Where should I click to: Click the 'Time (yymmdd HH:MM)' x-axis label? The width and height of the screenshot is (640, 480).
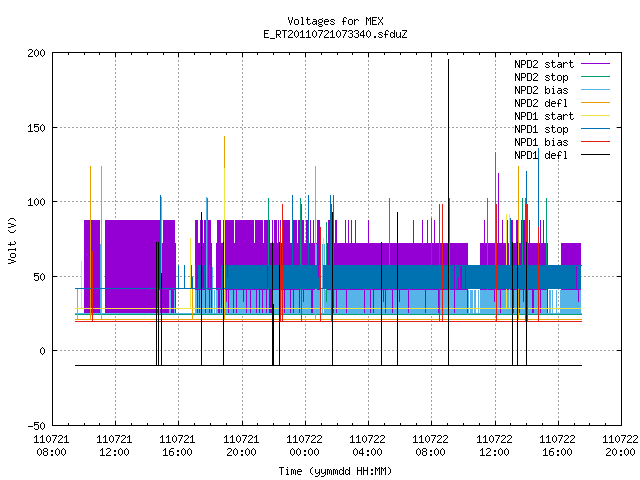coord(335,471)
